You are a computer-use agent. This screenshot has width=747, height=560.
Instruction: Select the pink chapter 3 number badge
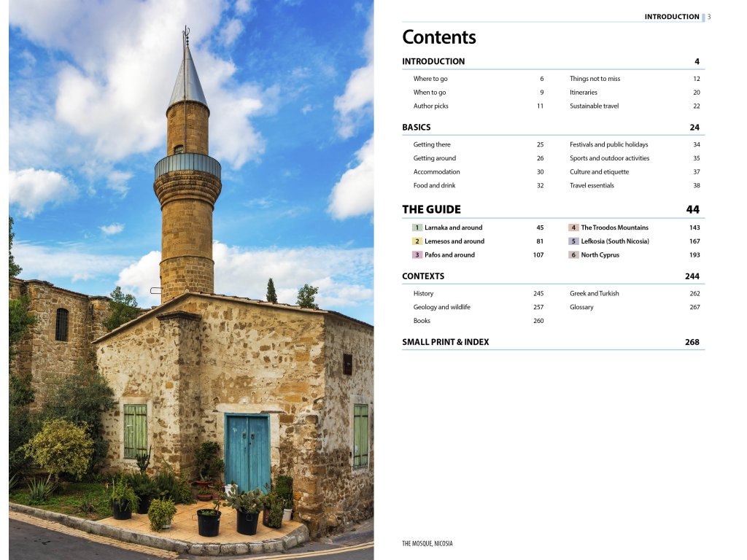pos(417,254)
